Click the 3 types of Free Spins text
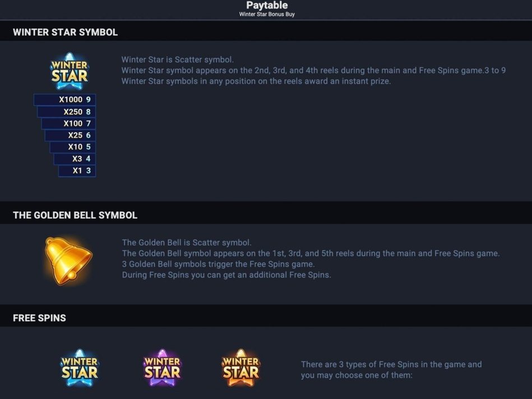Viewport: 532px width, 399px height. click(391, 370)
